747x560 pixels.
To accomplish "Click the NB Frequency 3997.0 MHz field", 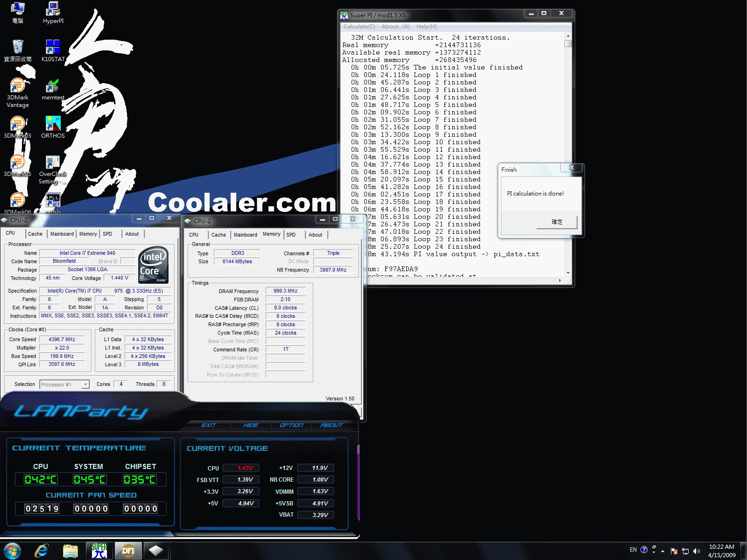I will click(x=333, y=270).
